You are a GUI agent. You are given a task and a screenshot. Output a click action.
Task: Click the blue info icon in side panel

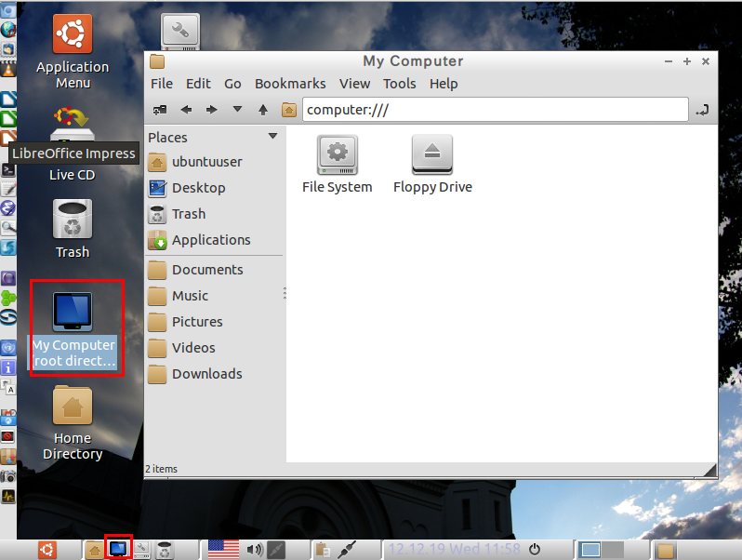[x=8, y=367]
